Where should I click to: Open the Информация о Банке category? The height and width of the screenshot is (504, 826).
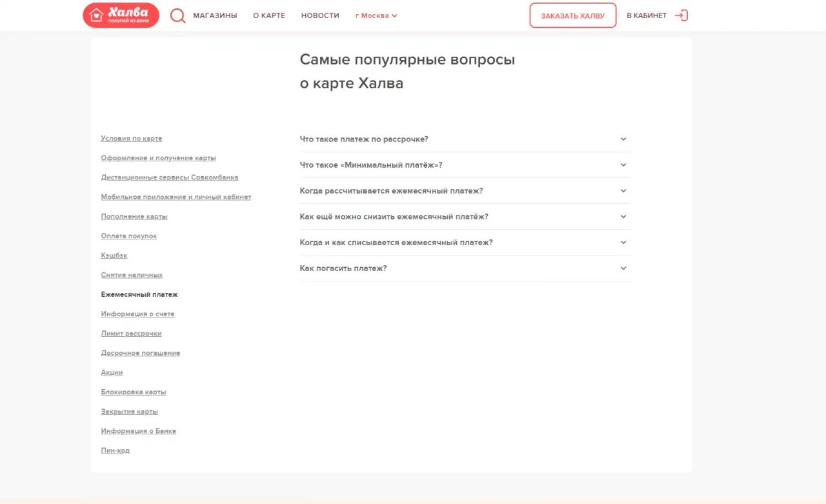pos(139,431)
